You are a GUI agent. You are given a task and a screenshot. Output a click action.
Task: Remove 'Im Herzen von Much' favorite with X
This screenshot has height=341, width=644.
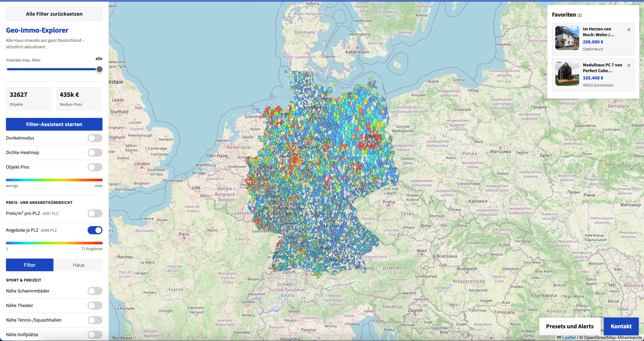coord(629,29)
